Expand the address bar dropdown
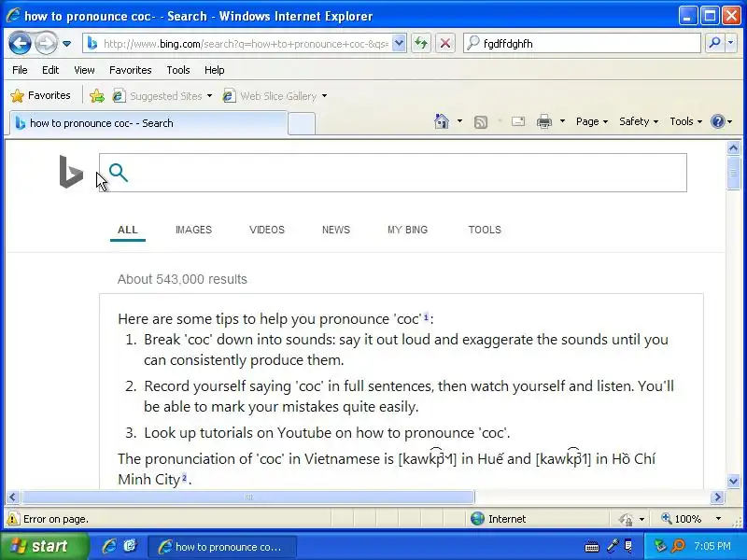Screen dimensions: 747x560 (x=400, y=44)
